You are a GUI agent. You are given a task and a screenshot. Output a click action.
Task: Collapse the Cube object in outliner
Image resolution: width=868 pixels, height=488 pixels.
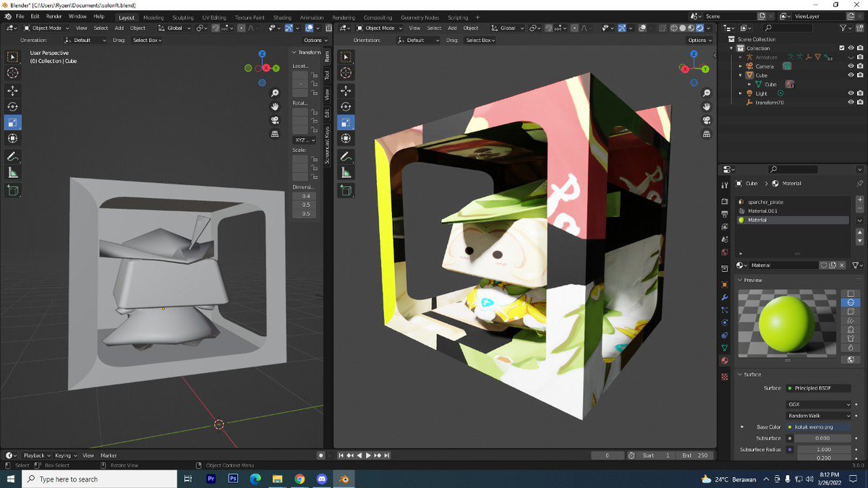coord(741,75)
